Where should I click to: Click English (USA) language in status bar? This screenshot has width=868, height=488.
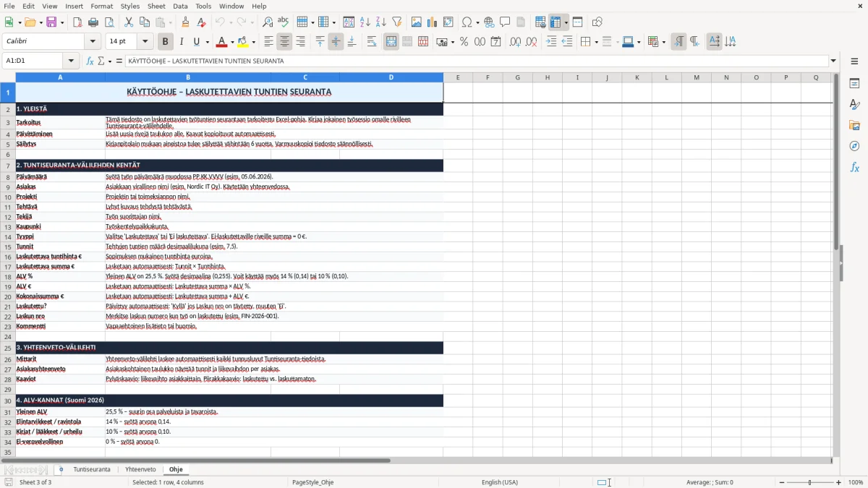pyautogui.click(x=500, y=482)
